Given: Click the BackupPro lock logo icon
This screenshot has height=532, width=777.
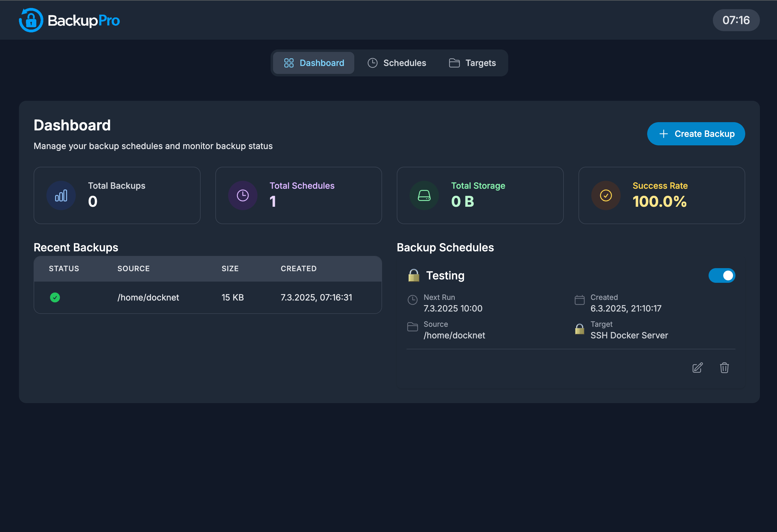Looking at the screenshot, I should click(x=31, y=20).
